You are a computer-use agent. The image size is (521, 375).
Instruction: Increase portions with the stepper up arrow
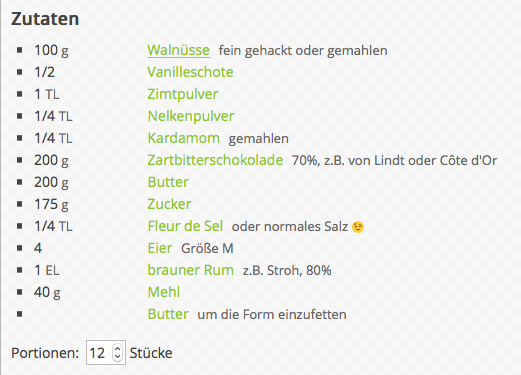point(117,349)
